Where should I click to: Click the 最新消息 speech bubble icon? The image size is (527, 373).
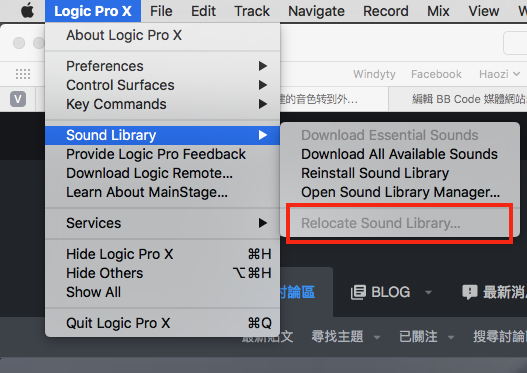(470, 292)
